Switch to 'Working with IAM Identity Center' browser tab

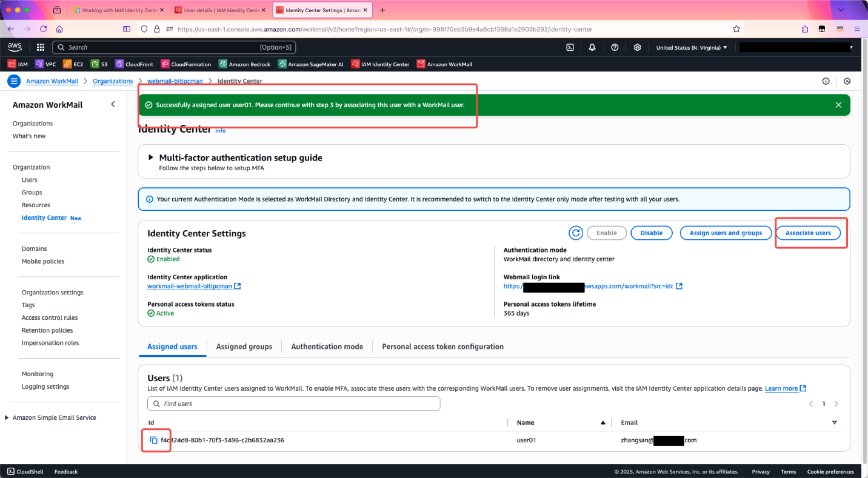coord(118,10)
